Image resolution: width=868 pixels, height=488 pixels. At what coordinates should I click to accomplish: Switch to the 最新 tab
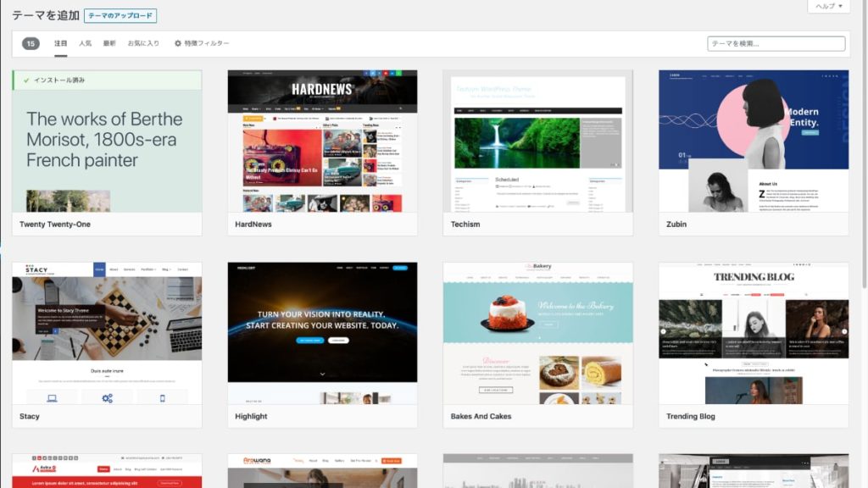[109, 43]
